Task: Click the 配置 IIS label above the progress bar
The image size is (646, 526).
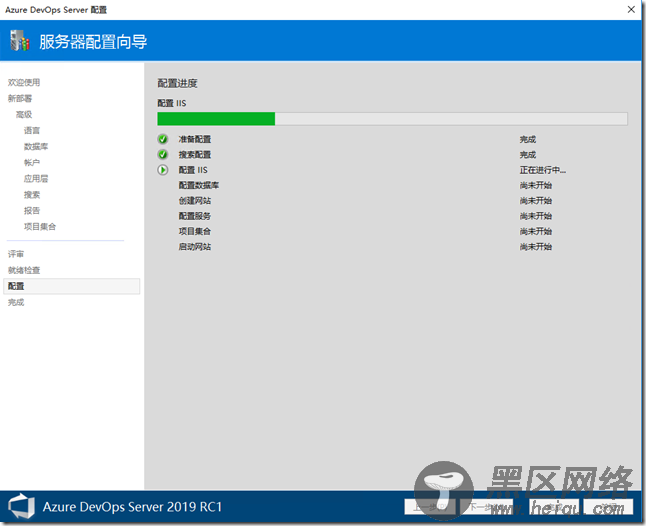Action: (x=172, y=103)
